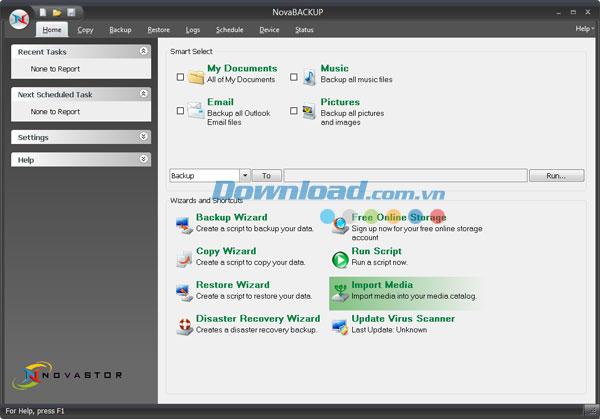Click the To button
Image resolution: width=600 pixels, height=419 pixels.
click(267, 176)
